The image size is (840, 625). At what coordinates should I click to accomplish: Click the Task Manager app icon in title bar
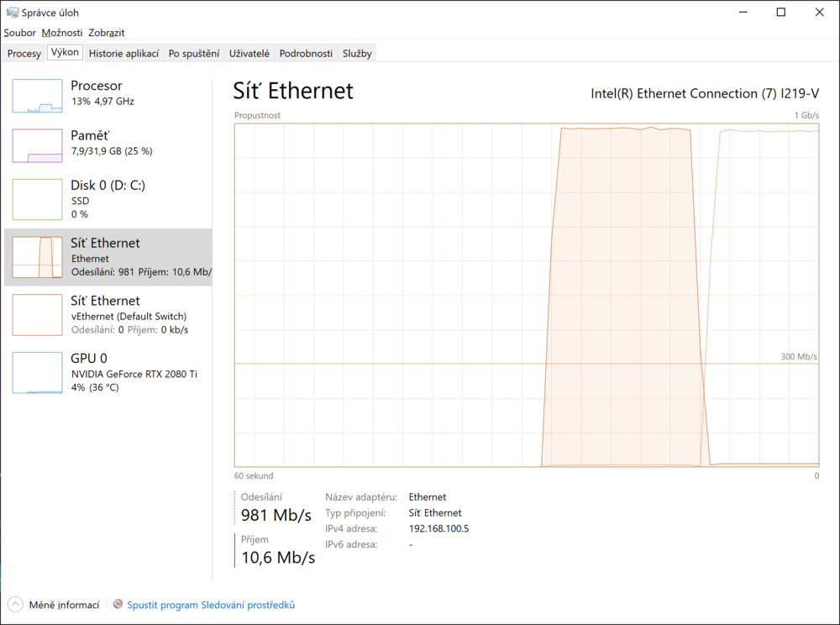click(12, 12)
